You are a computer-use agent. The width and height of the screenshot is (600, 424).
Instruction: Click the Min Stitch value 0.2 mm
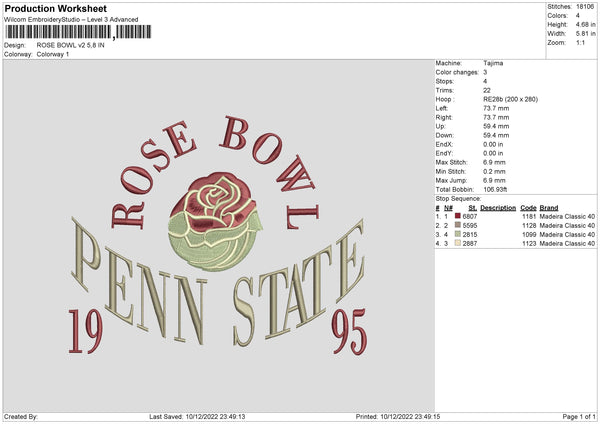(494, 171)
